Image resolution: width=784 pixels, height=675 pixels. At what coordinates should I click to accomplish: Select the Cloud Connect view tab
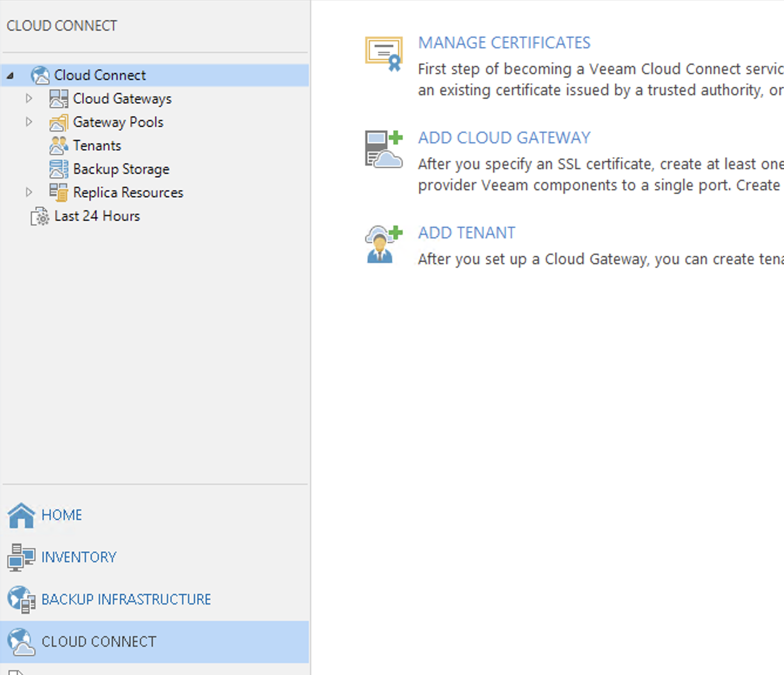coord(155,642)
